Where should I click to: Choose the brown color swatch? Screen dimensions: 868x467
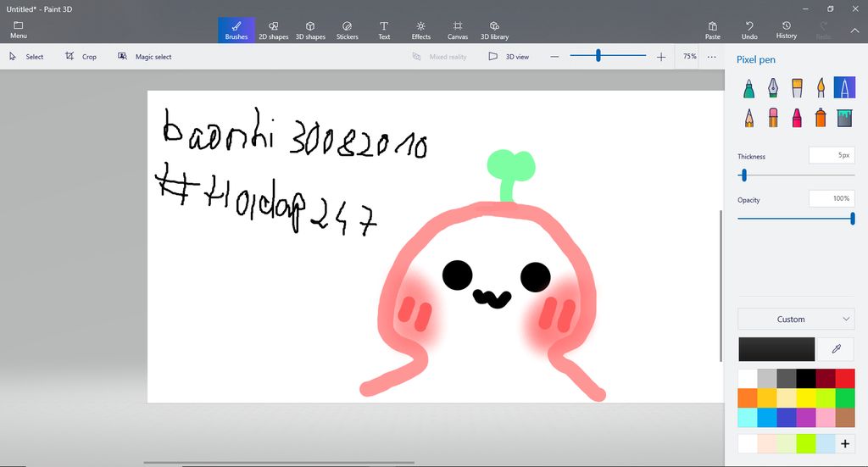(x=845, y=418)
